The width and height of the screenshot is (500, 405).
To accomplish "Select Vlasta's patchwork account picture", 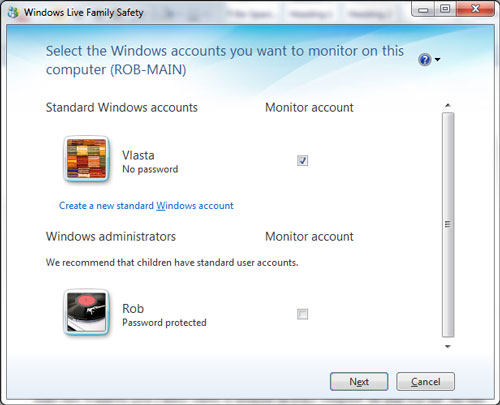I will tap(87, 159).
